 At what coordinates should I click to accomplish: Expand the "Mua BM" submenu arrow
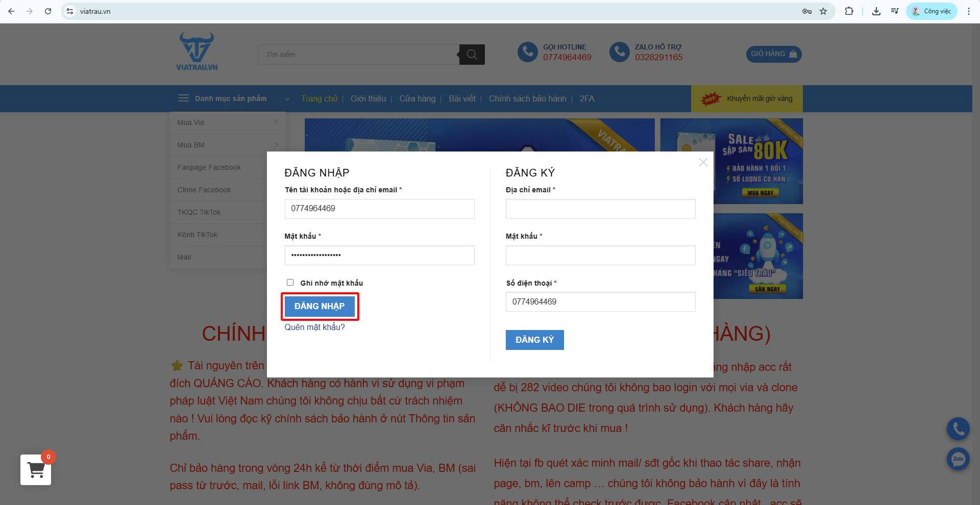pos(276,145)
